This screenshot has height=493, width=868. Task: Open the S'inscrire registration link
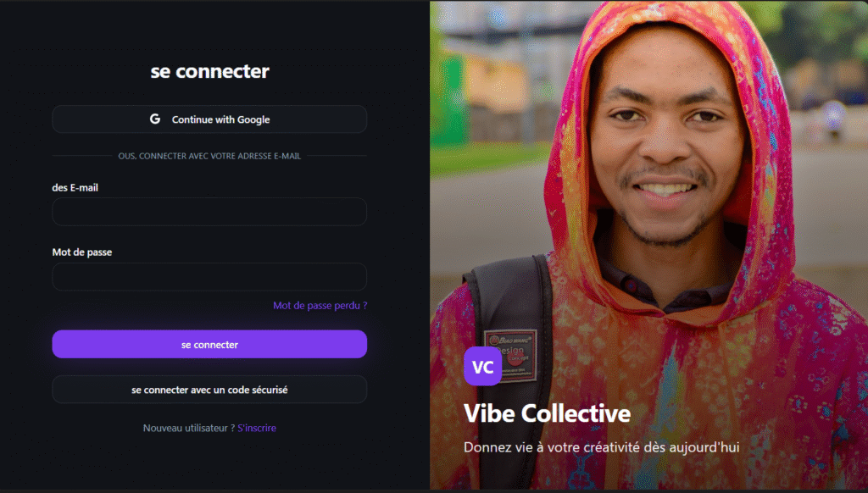(257, 428)
